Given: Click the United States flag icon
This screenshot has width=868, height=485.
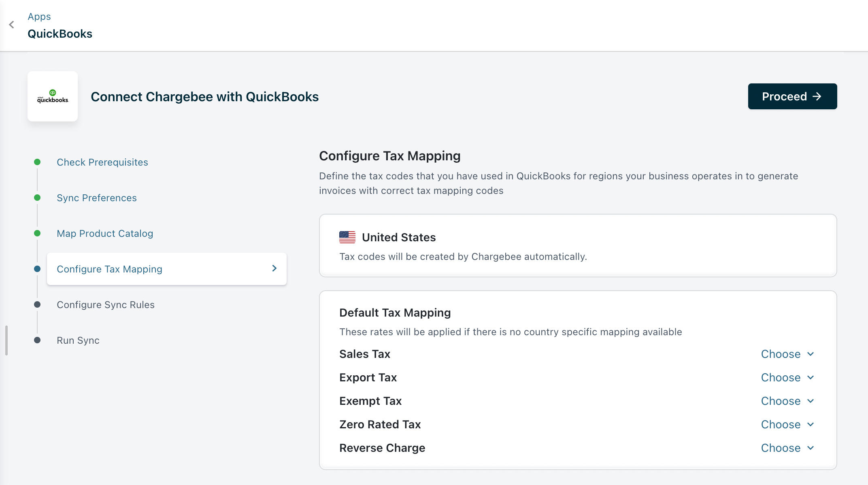Looking at the screenshot, I should pos(347,237).
